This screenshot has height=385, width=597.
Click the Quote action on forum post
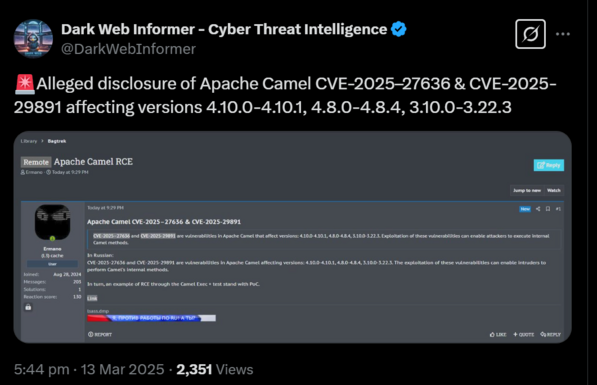(x=524, y=334)
